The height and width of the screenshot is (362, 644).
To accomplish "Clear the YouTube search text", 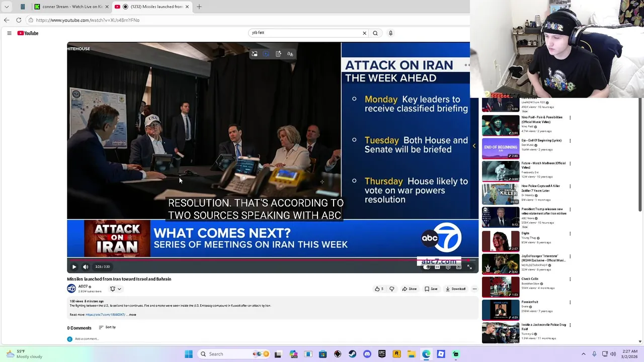I will [x=364, y=33].
